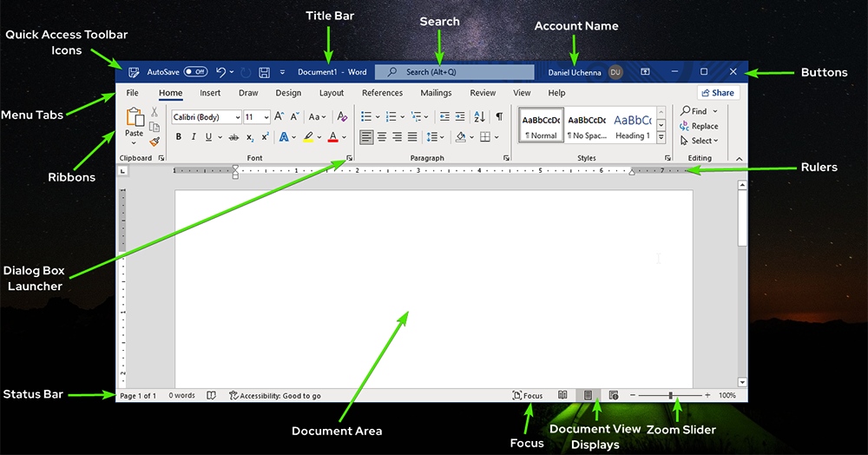Click the Copy icon in Clipboard group
This screenshot has height=455, width=868.
[x=155, y=127]
